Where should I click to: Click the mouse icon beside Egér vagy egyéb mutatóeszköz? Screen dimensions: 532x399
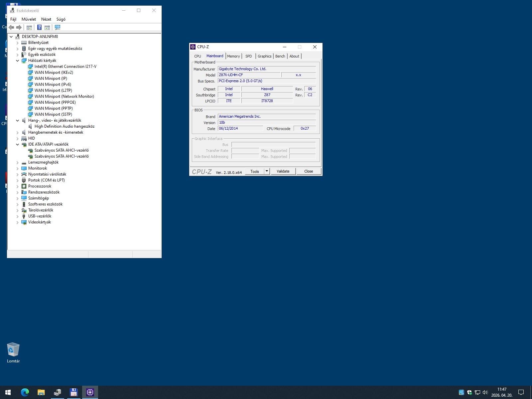pos(24,49)
